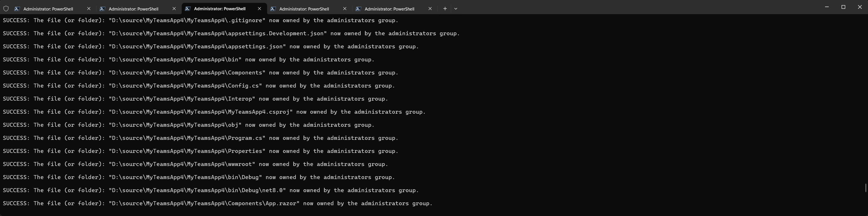This screenshot has height=216, width=868.
Task: Close the first PowerShell tab
Action: (89, 9)
